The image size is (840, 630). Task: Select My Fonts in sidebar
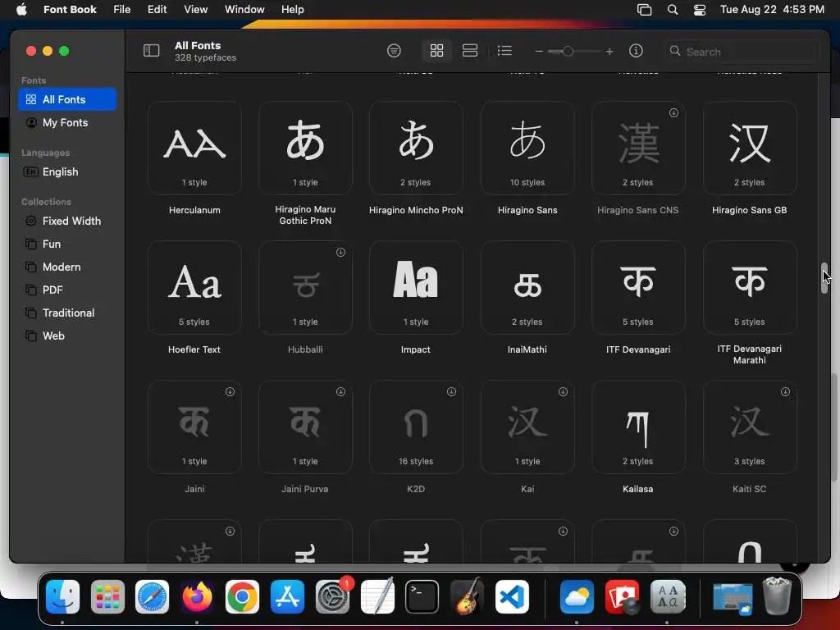(x=67, y=123)
